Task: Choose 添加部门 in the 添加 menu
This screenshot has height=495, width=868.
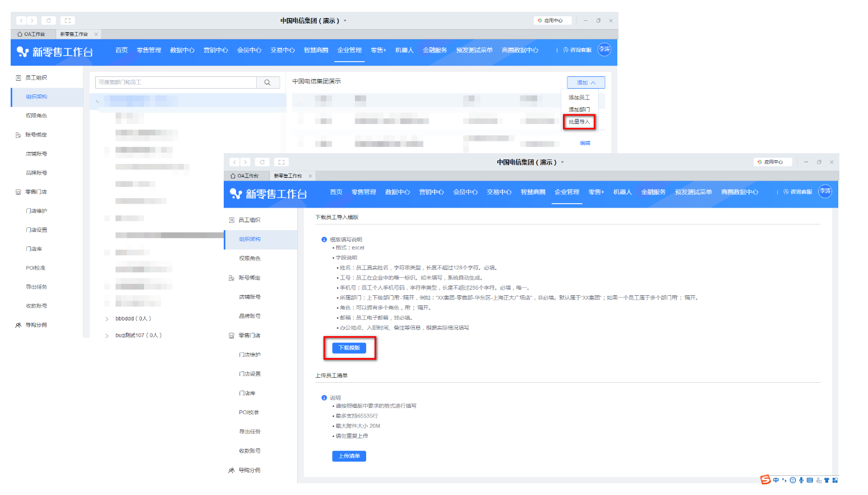Action: coord(579,110)
